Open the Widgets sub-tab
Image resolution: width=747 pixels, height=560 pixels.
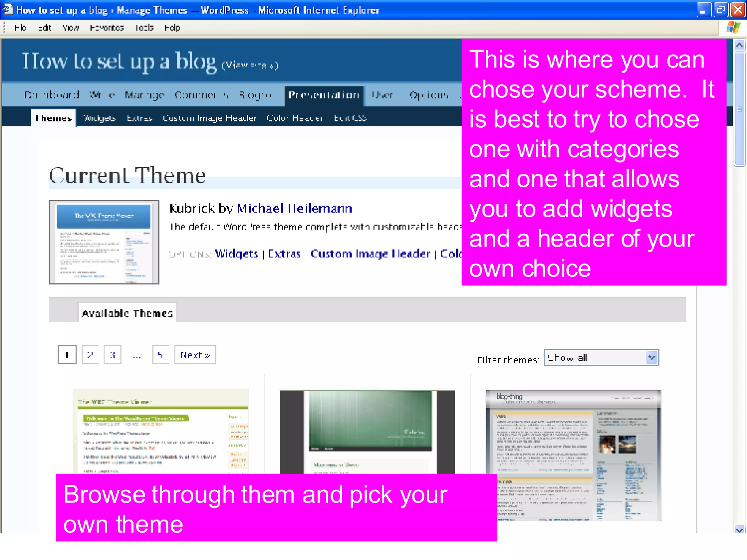[99, 118]
